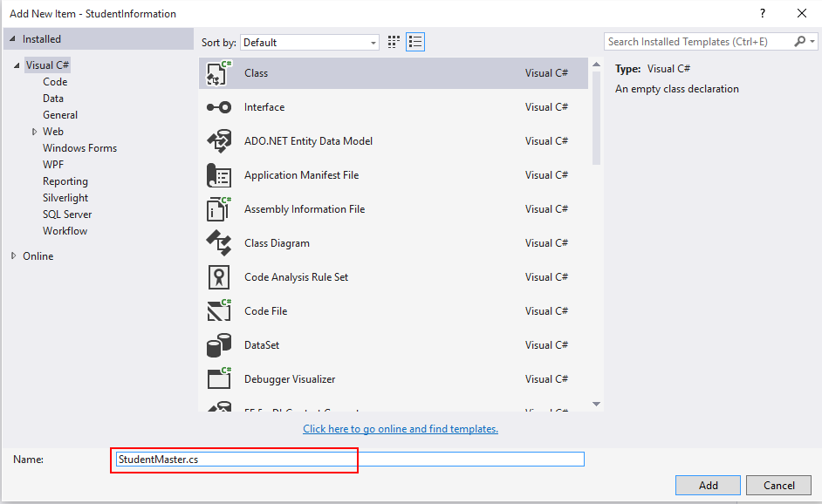
Task: Click the Class Diagram template icon
Action: pos(218,243)
